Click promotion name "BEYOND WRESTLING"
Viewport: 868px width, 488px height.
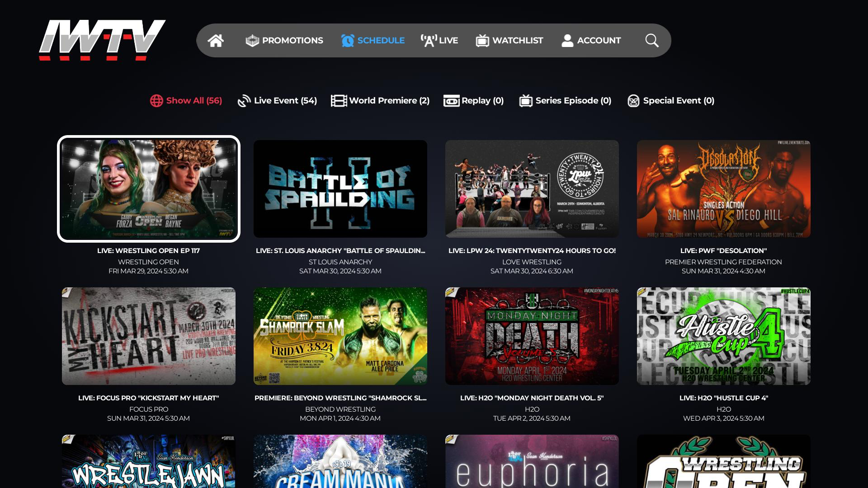tap(340, 409)
